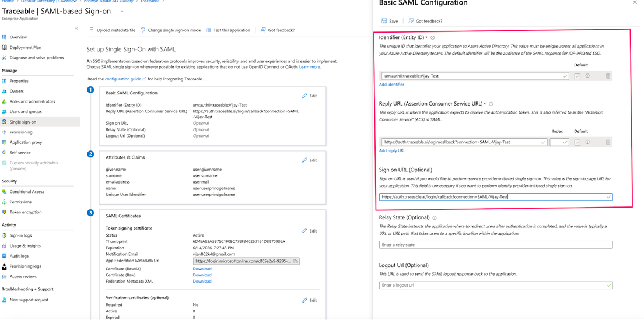Click the relay state input
This screenshot has height=320, width=644.
(496, 244)
